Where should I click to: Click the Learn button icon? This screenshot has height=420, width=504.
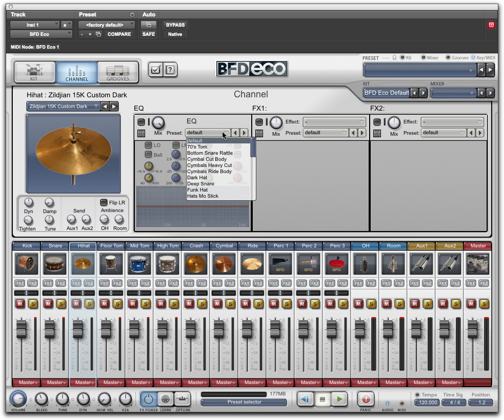point(166,399)
